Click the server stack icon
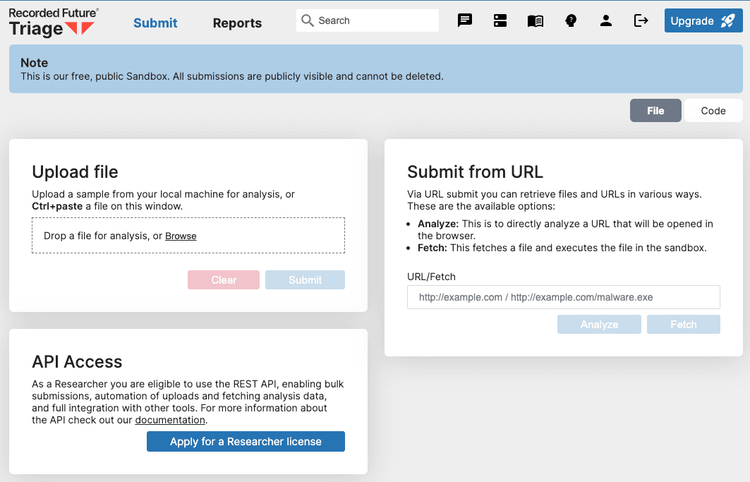This screenshot has height=482, width=750. coord(500,21)
